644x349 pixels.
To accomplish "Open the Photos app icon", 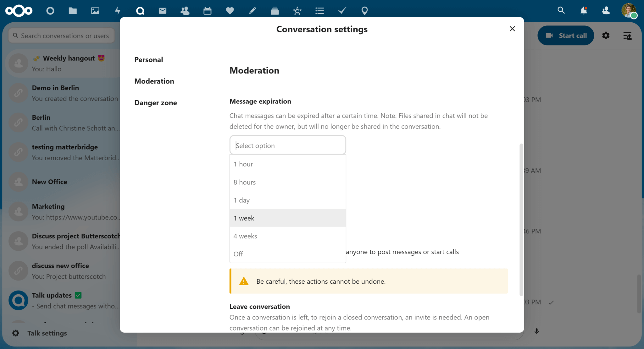I will (95, 10).
